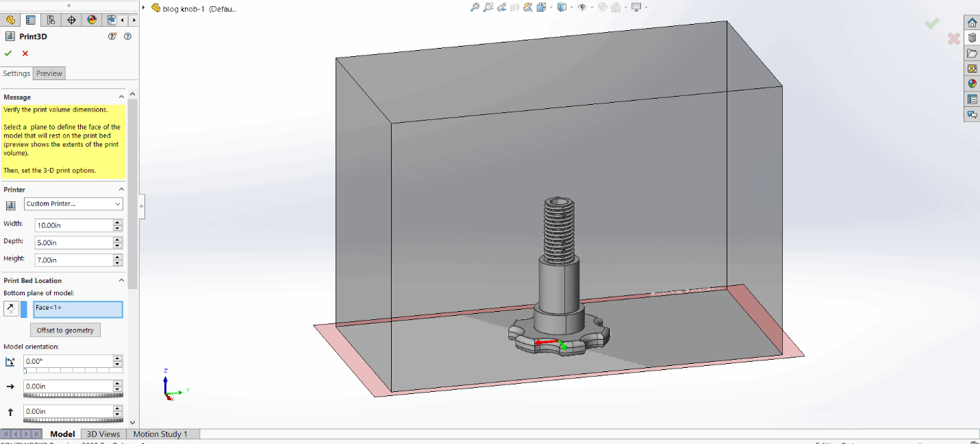Screen dimensions: 980x444
Task: Click Zoom to Fit in view toolbar
Action: click(475, 8)
